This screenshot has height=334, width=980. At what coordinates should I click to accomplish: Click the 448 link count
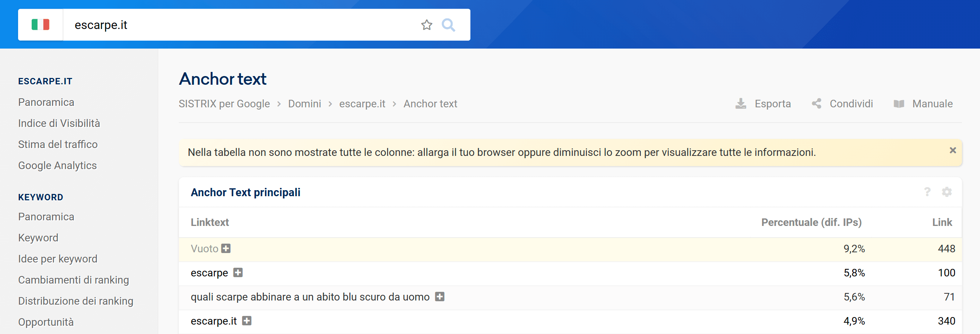tap(946, 249)
